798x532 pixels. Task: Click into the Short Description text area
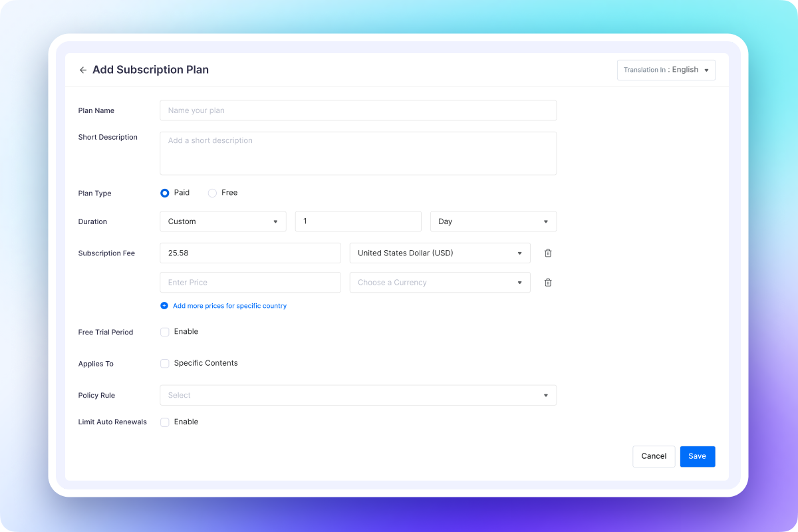[358, 153]
